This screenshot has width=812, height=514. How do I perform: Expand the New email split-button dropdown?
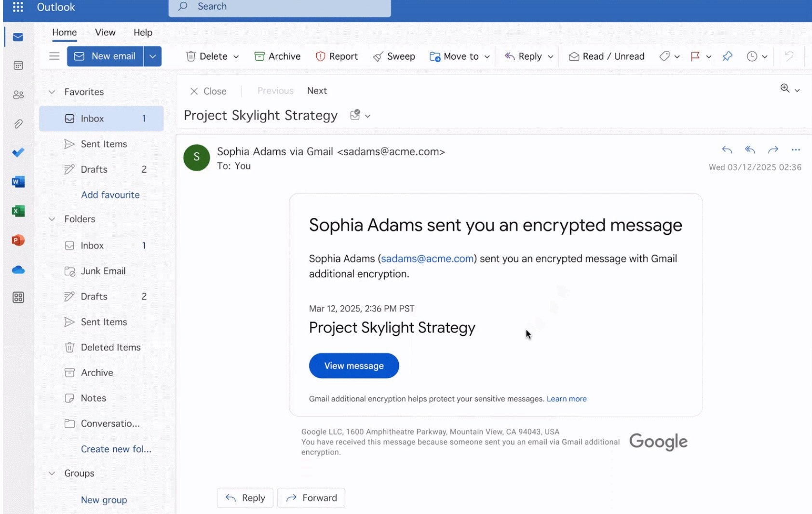click(153, 56)
